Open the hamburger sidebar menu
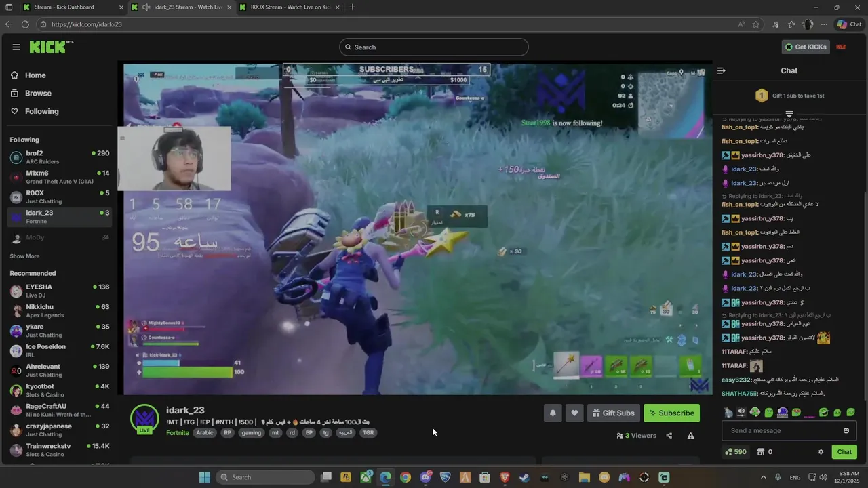 click(16, 47)
